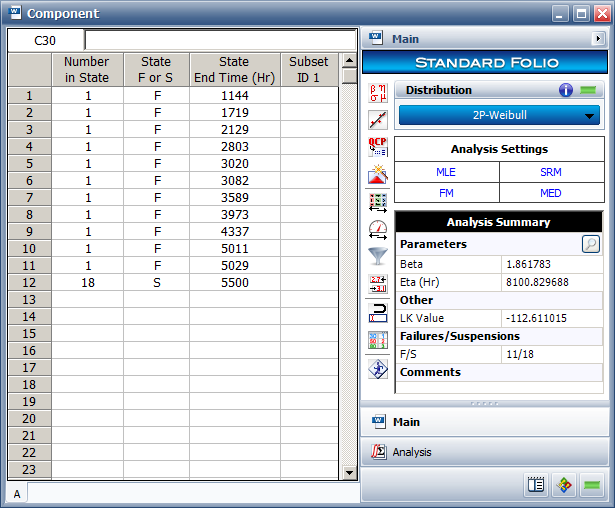Click the layout panel icon at bottom right

[x=536, y=486]
